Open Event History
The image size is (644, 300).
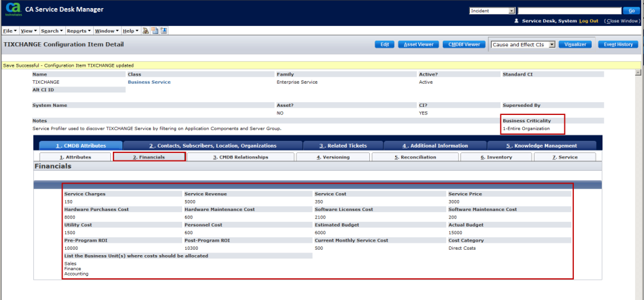[618, 44]
